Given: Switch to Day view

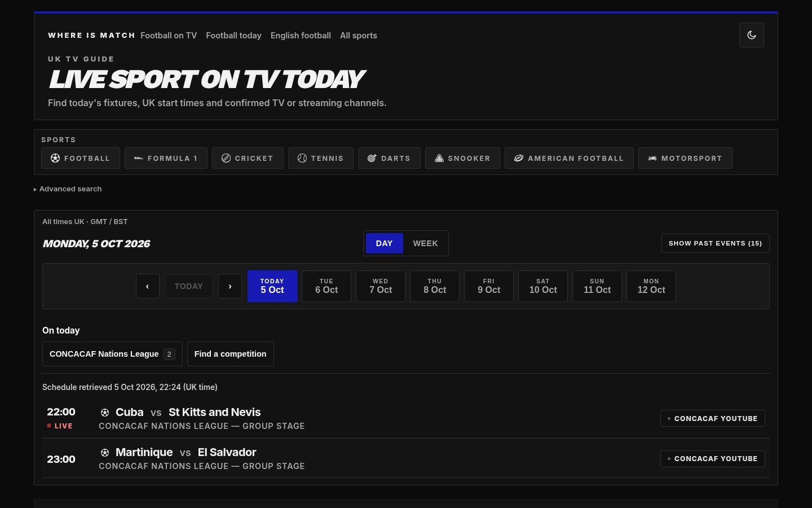Looking at the screenshot, I should [384, 243].
